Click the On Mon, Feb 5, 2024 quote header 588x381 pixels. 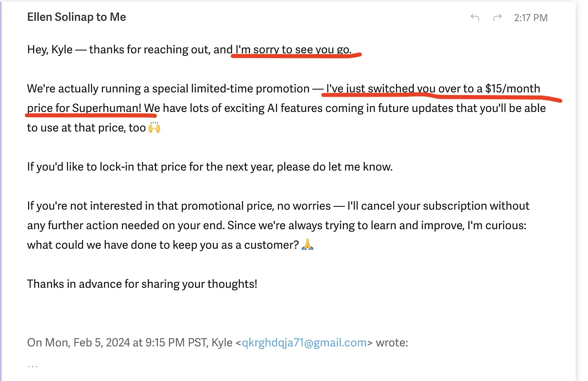(129, 343)
